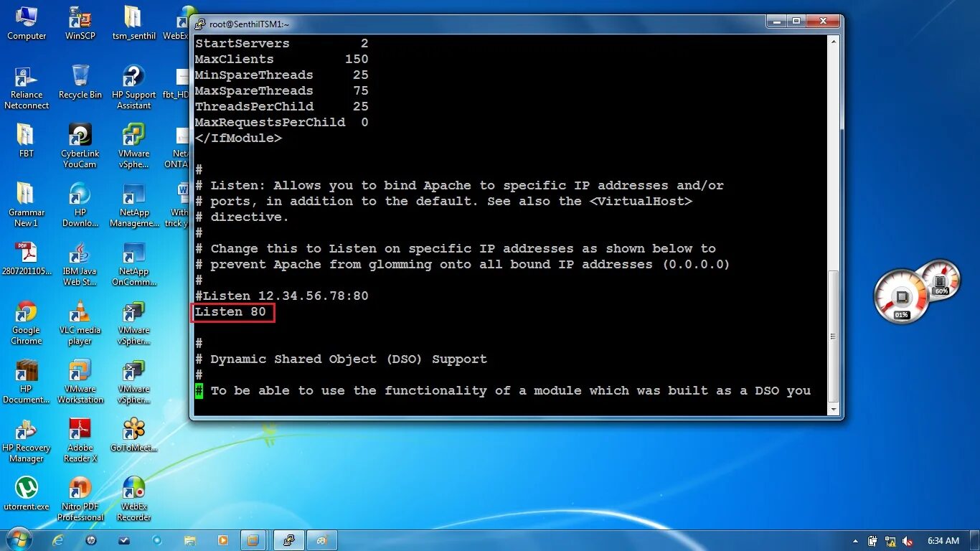This screenshot has width=980, height=551.
Task: Open the Grammar New 1 folder
Action: tap(27, 204)
